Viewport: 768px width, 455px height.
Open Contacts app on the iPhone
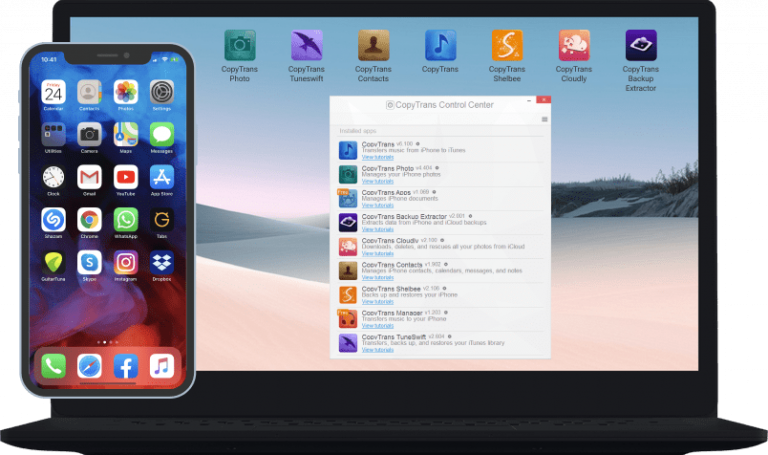tap(89, 92)
